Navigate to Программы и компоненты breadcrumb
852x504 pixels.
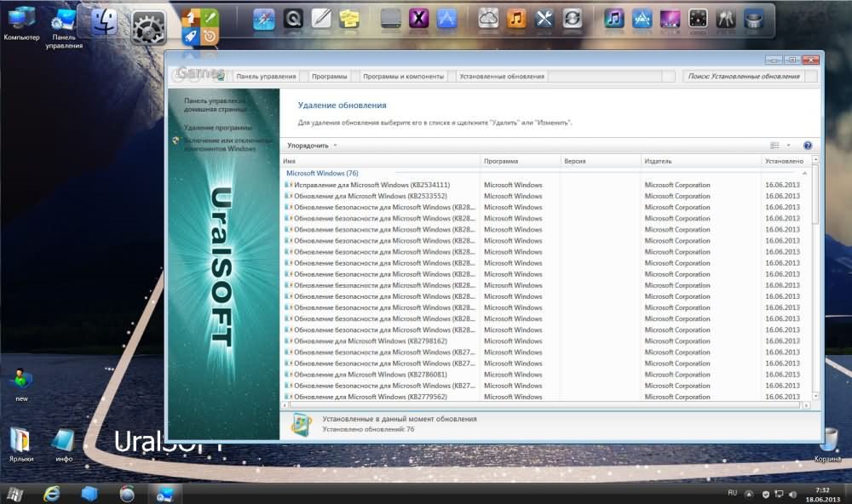(x=403, y=77)
